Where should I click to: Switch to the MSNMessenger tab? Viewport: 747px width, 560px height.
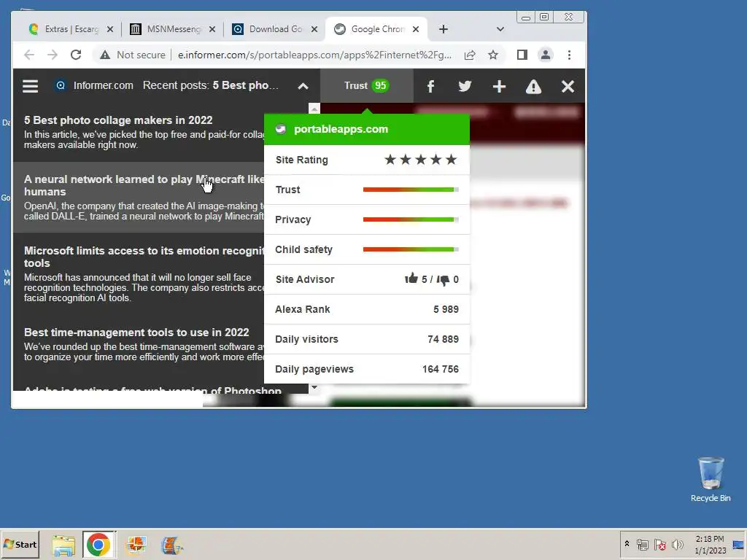[174, 29]
